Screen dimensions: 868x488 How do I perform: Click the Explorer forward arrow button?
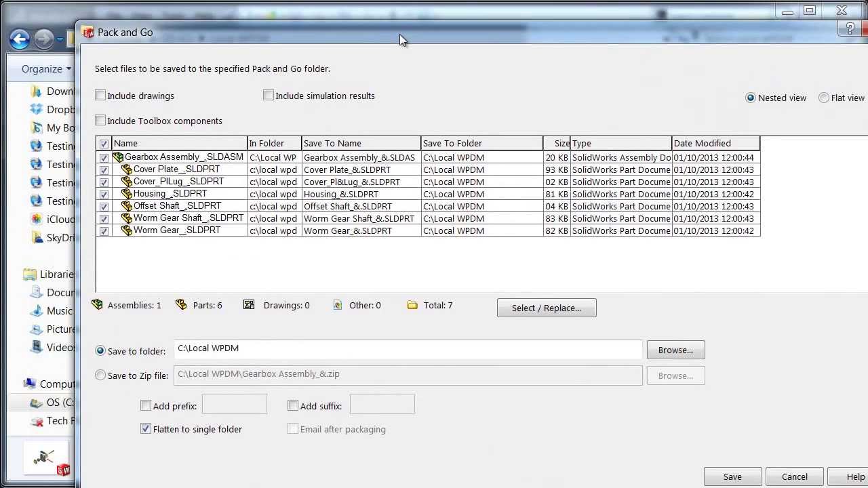click(x=43, y=39)
